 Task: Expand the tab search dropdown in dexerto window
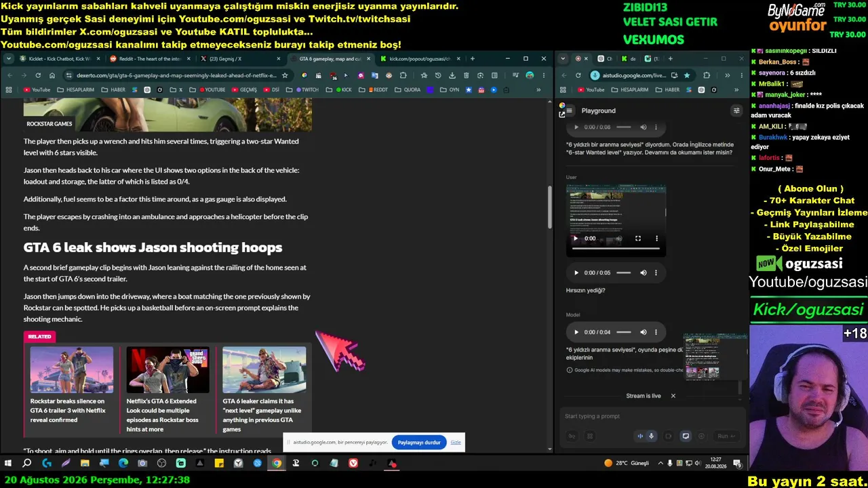pos(10,59)
